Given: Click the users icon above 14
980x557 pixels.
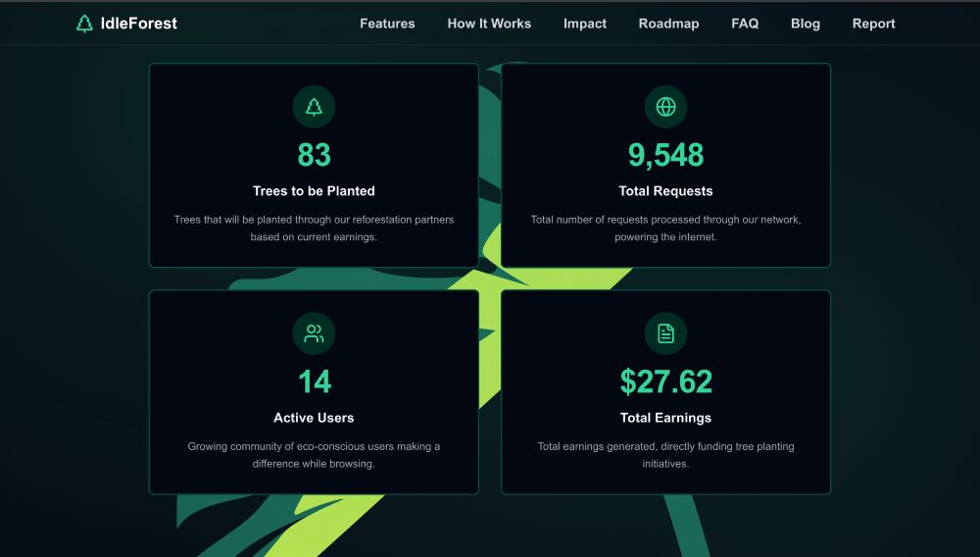Looking at the screenshot, I should tap(314, 333).
